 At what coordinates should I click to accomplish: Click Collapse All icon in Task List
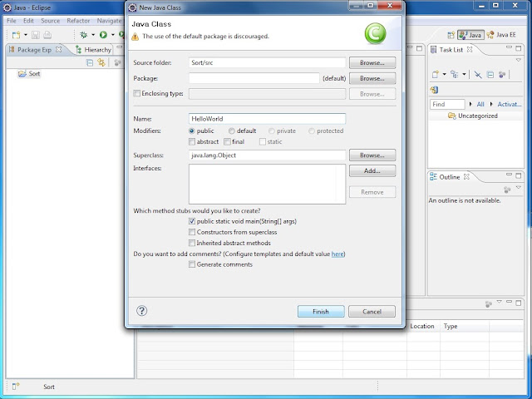tap(490, 74)
